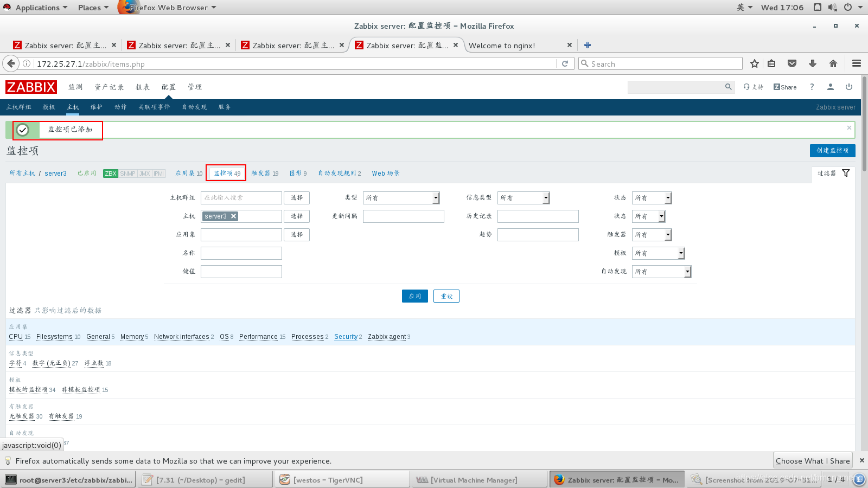Open the user profile icon

click(x=831, y=87)
